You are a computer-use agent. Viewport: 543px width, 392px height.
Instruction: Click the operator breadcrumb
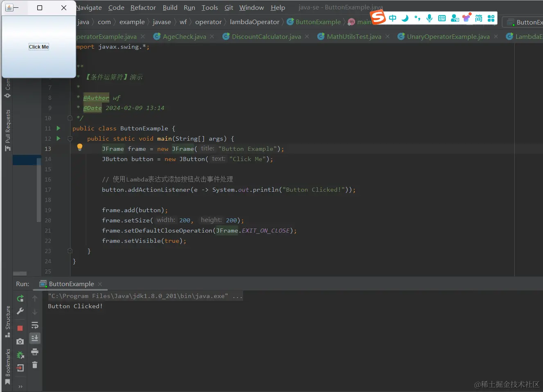tap(208, 22)
